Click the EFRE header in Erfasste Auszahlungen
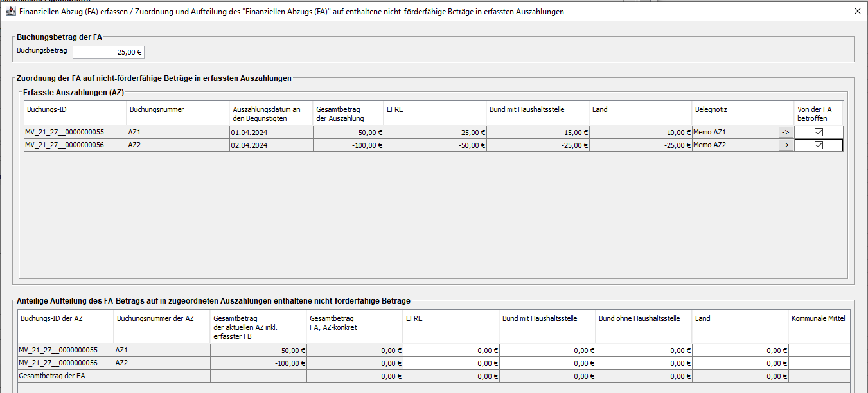The width and height of the screenshot is (868, 393). (x=435, y=113)
